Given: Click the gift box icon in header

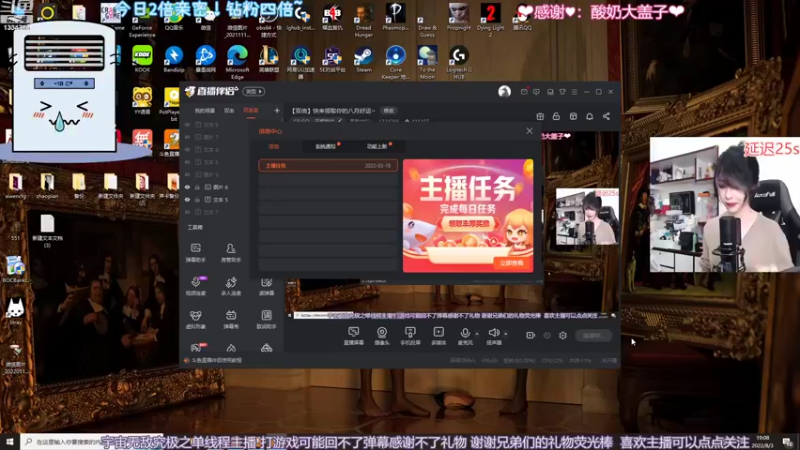Looking at the screenshot, I should click(x=540, y=116).
